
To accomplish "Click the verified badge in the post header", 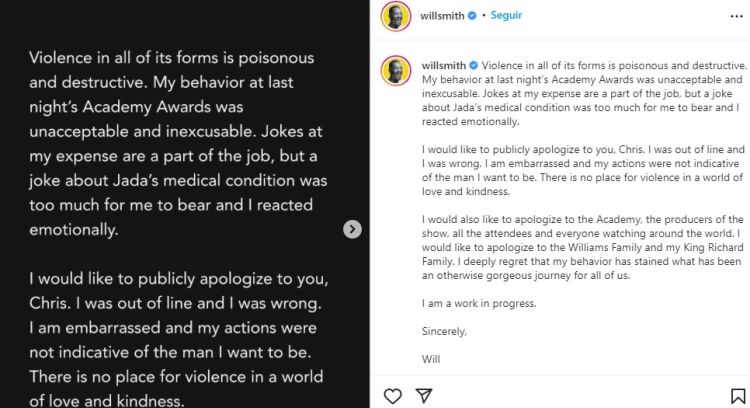I will coord(484,16).
